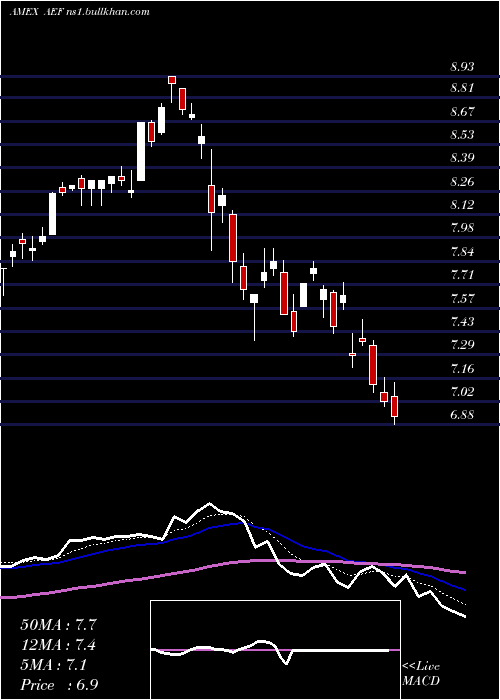Select the 7.02 price axis label
Image resolution: width=500 pixels, height=700 pixels.
coord(462,392)
